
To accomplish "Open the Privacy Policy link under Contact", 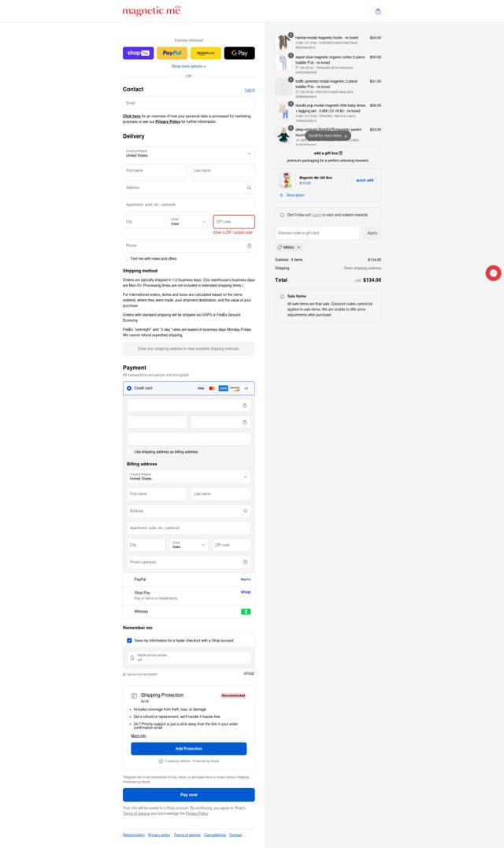I will 169,122.
